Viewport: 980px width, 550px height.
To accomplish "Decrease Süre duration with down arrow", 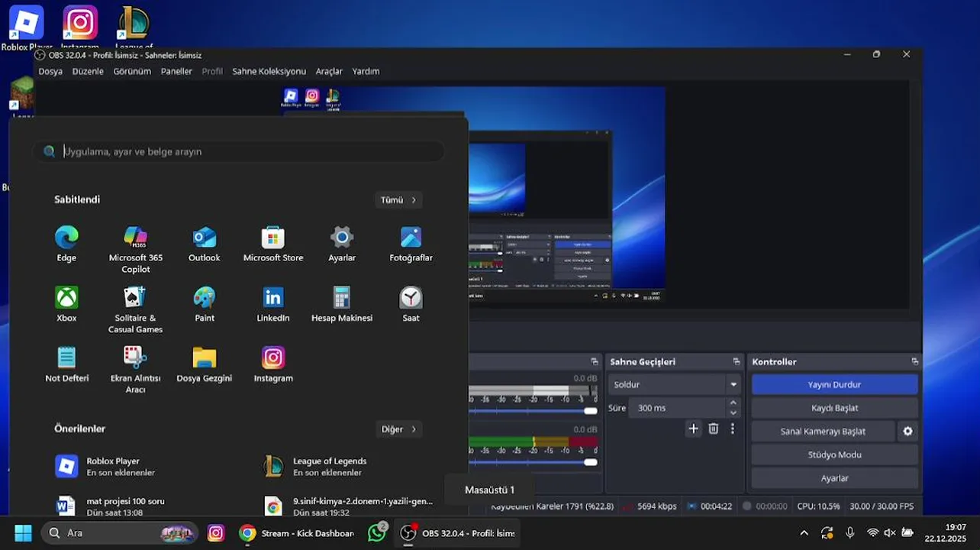I will point(733,412).
